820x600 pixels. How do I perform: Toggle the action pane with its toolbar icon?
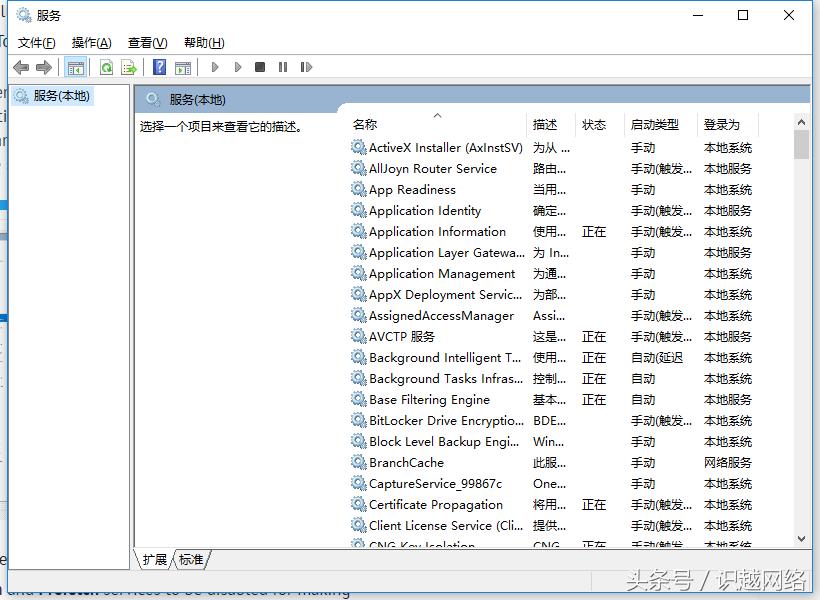pos(183,66)
